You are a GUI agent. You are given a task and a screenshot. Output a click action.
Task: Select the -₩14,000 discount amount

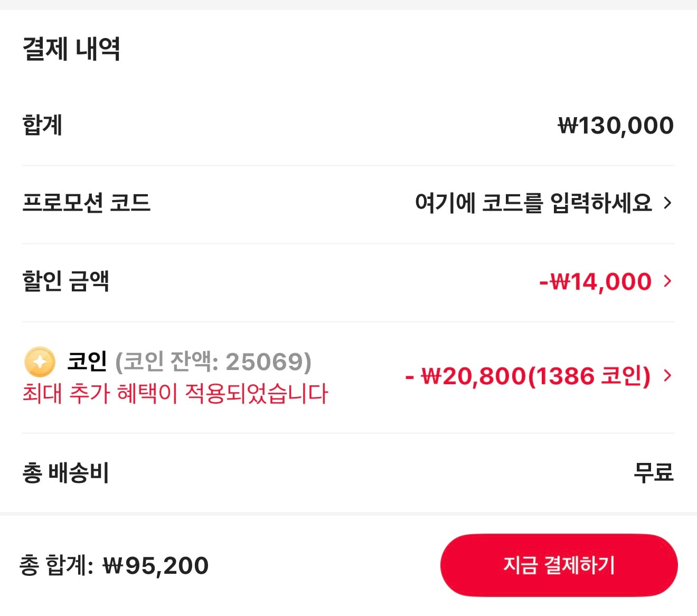coord(595,281)
